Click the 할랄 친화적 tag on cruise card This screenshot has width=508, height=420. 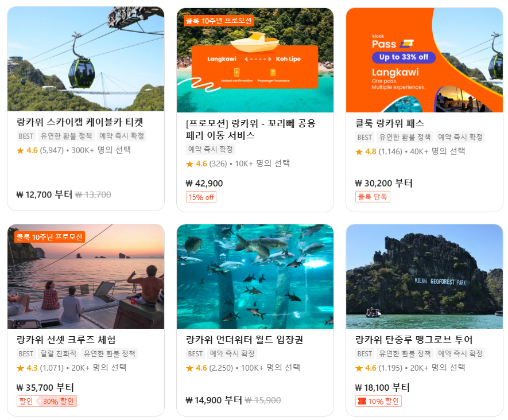point(59,353)
